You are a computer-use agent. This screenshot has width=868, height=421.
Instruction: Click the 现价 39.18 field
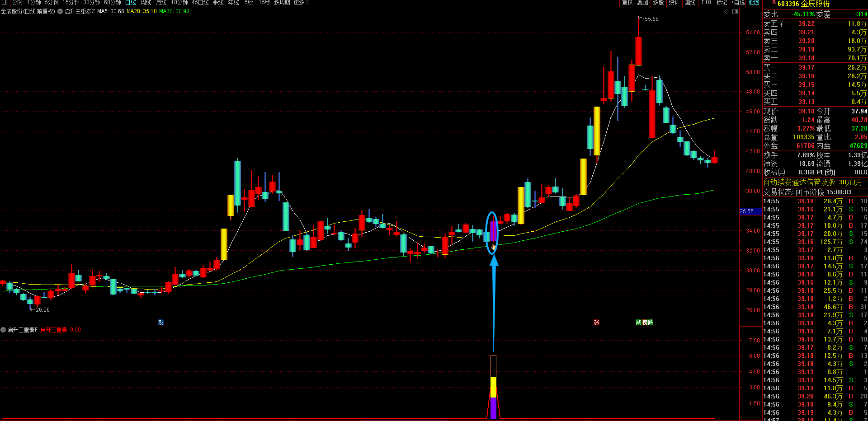pos(789,111)
